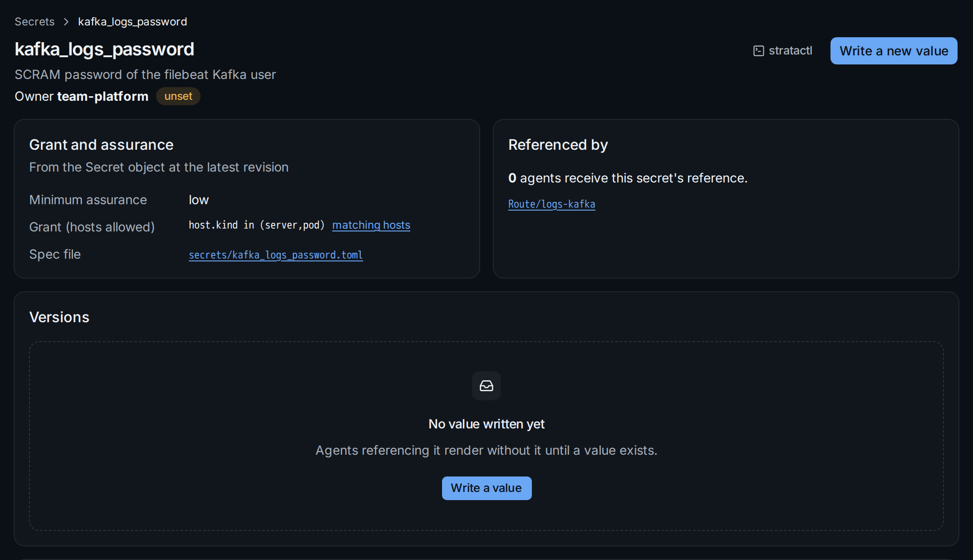Image resolution: width=973 pixels, height=560 pixels.
Task: Open the Secrets breadcrumb link
Action: pos(34,22)
